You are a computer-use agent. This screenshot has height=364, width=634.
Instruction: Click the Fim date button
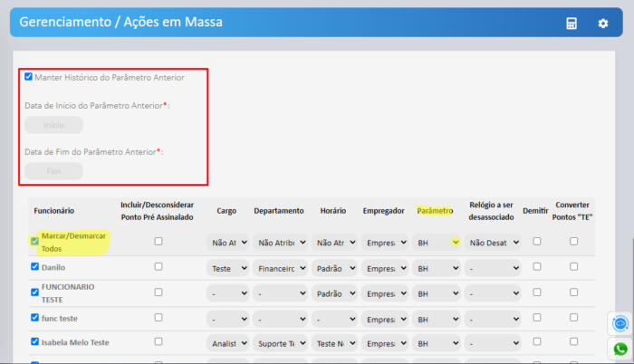(53, 170)
